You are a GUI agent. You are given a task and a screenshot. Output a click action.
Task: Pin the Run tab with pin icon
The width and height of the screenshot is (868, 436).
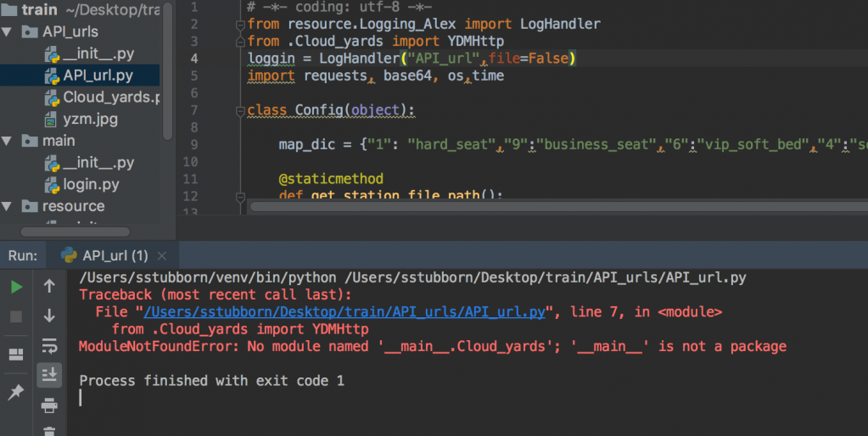coord(16,392)
